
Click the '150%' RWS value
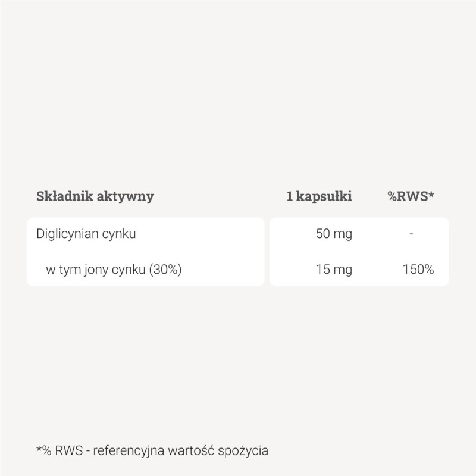418,270
